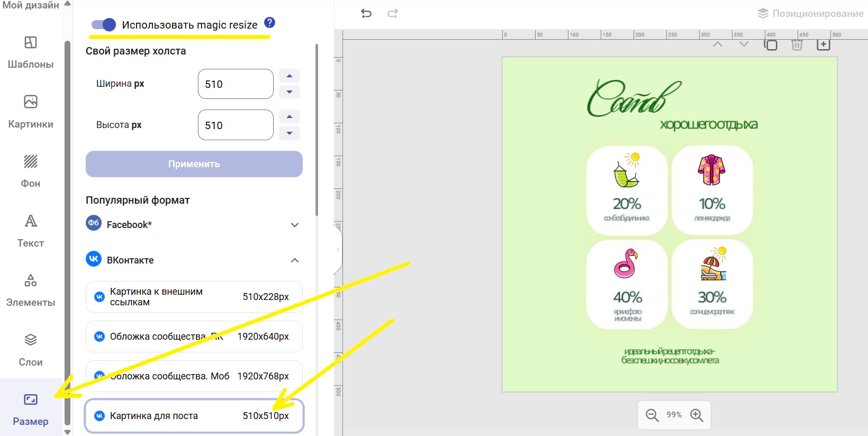868x436 pixels.
Task: Add new page with plus icon
Action: 823,45
